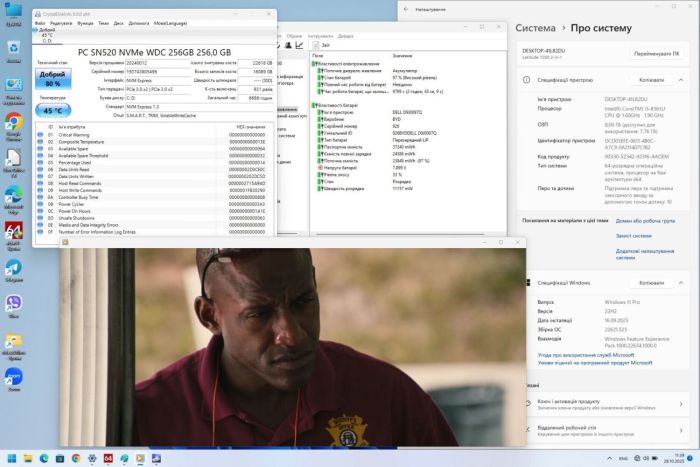The width and height of the screenshot is (700, 467).
Task: Copy the device specifications
Action: (651, 80)
